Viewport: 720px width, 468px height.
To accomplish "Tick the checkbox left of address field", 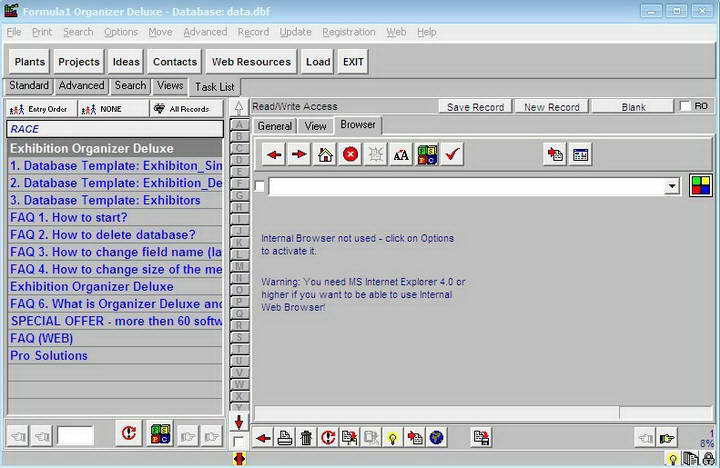I will click(259, 186).
